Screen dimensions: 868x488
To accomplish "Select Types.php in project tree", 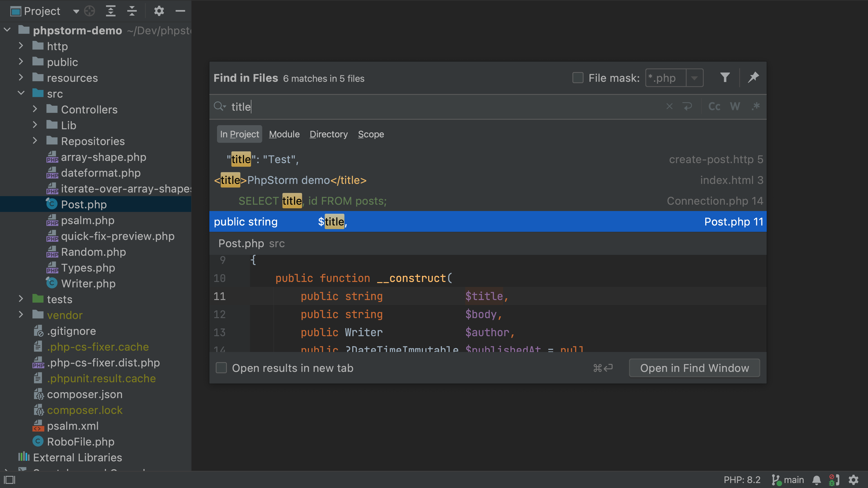I will tap(88, 268).
